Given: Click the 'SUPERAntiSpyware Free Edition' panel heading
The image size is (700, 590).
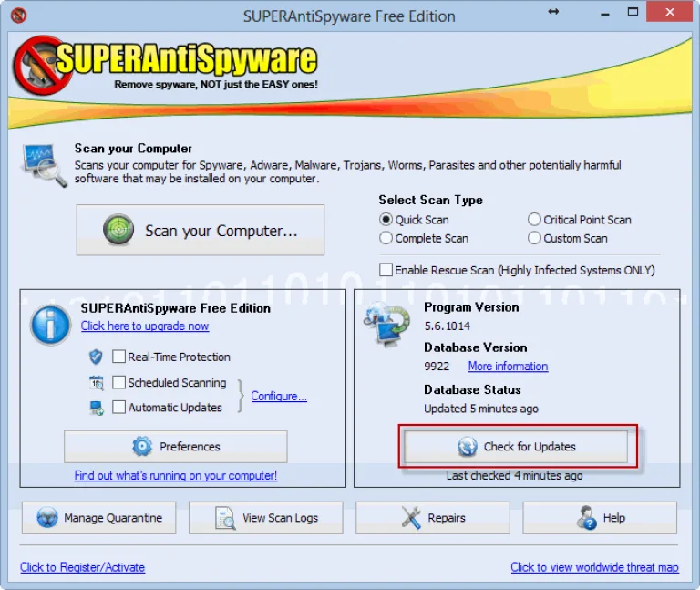Looking at the screenshot, I should point(175,308).
